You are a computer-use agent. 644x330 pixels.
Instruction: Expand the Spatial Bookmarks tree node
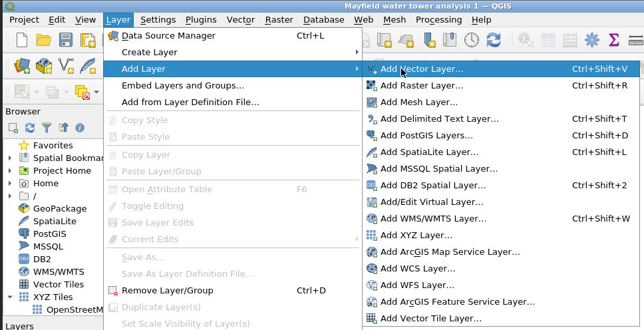click(10, 158)
